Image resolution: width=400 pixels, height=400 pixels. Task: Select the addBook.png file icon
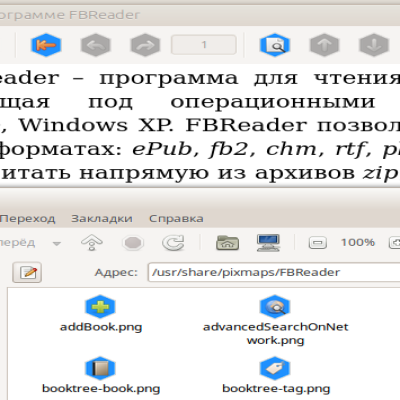click(100, 307)
